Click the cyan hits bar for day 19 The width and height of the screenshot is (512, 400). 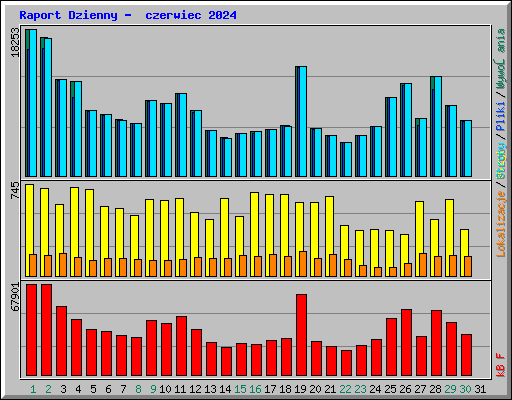303,121
